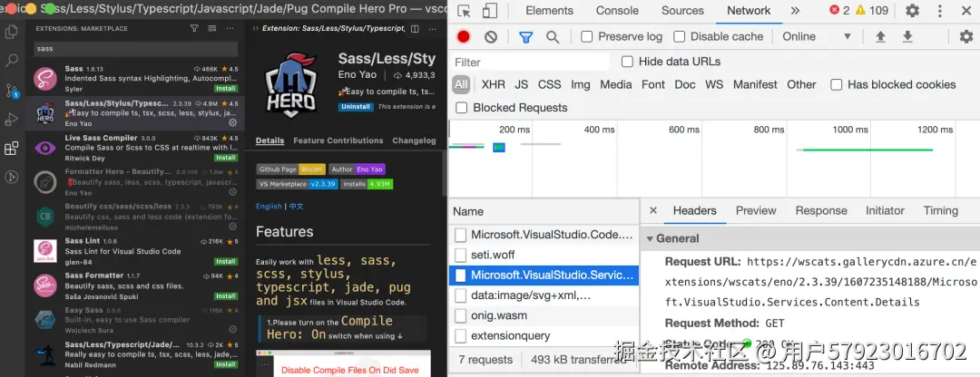
Task: Click the network Filter text field
Action: (x=530, y=62)
